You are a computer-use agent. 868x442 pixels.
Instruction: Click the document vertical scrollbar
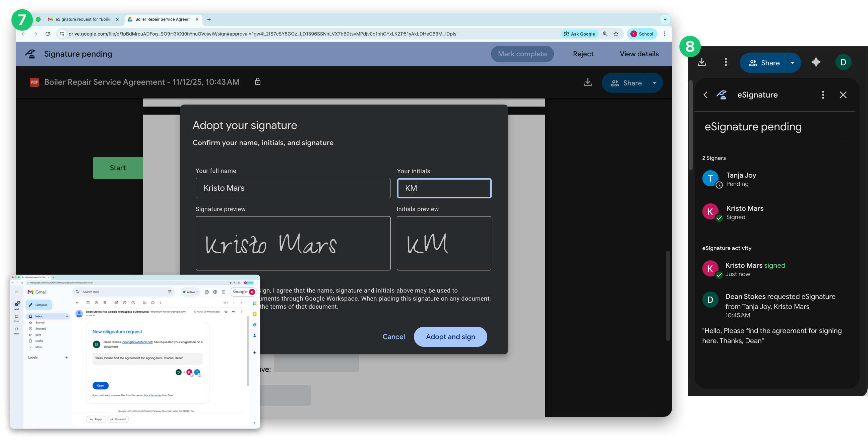pos(668,296)
